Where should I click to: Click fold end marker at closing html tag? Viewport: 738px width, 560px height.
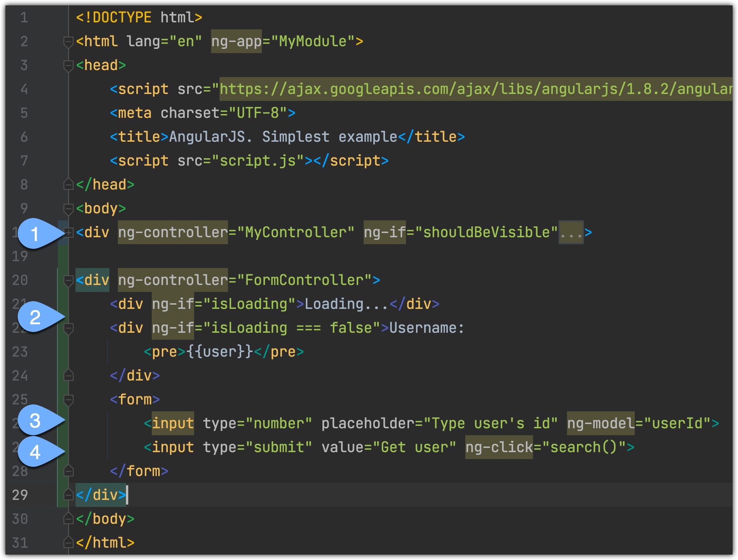coord(68,543)
